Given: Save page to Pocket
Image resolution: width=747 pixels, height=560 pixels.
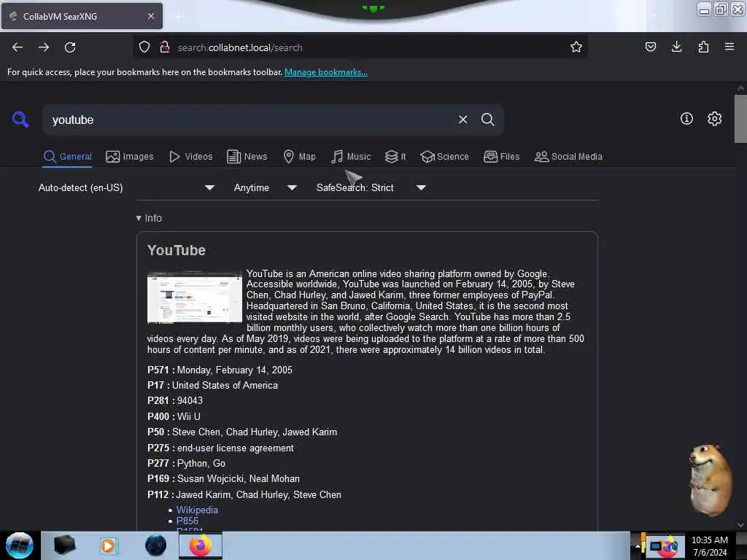Looking at the screenshot, I should 650,47.
